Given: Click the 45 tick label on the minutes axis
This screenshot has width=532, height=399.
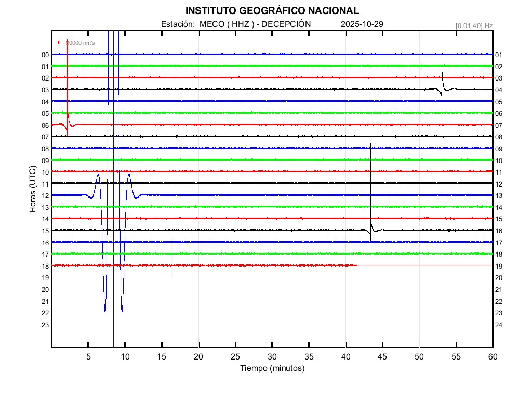Looking at the screenshot, I should pyautogui.click(x=382, y=357).
